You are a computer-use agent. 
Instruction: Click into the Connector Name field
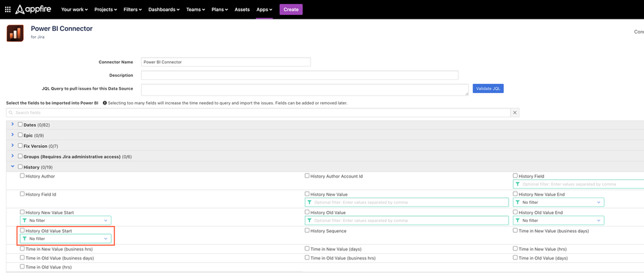click(x=226, y=62)
